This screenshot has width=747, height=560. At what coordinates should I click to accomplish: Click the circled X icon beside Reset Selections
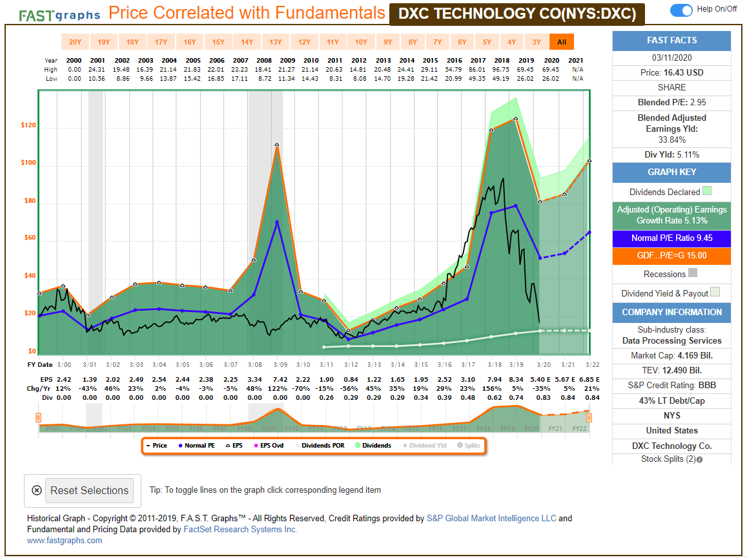point(36,490)
